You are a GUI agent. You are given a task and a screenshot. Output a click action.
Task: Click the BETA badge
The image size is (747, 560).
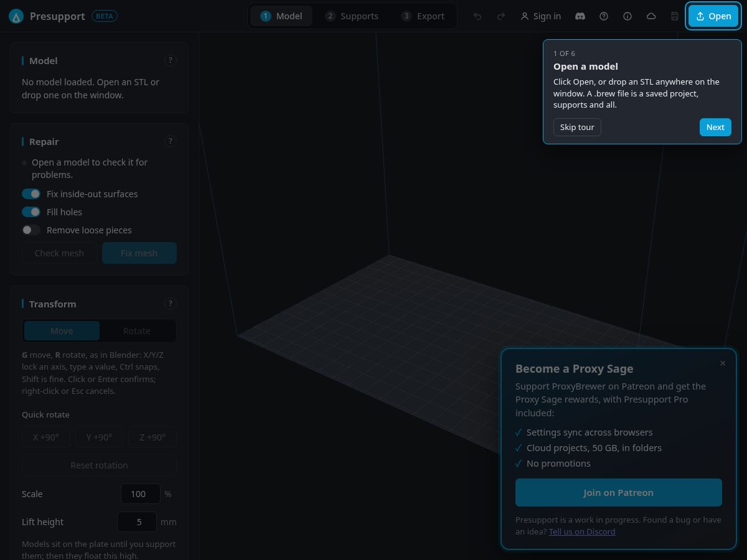click(105, 16)
